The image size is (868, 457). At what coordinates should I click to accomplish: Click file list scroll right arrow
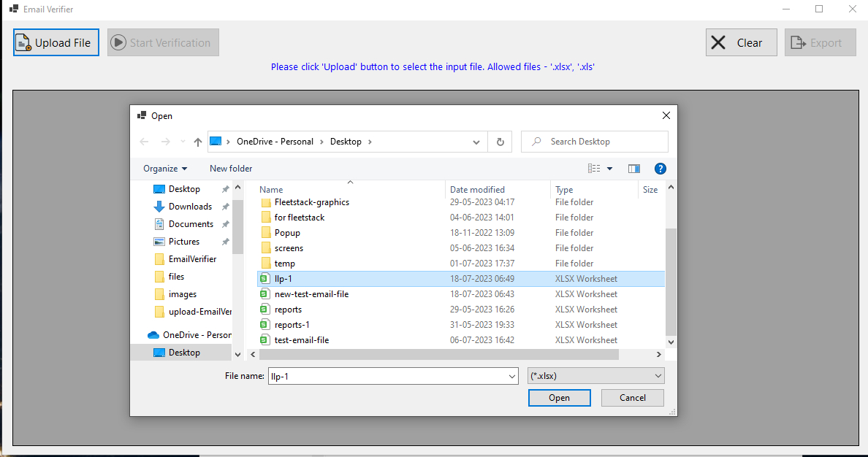659,354
